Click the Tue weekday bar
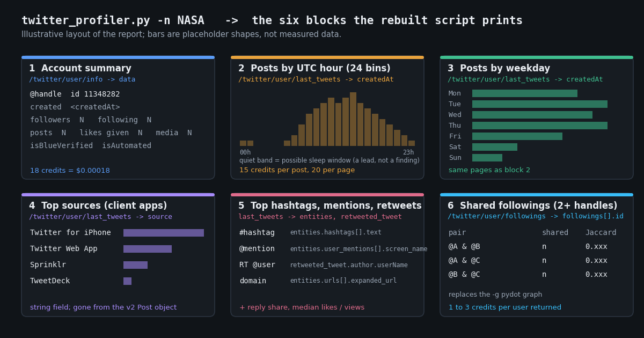The width and height of the screenshot is (644, 338). 540,104
